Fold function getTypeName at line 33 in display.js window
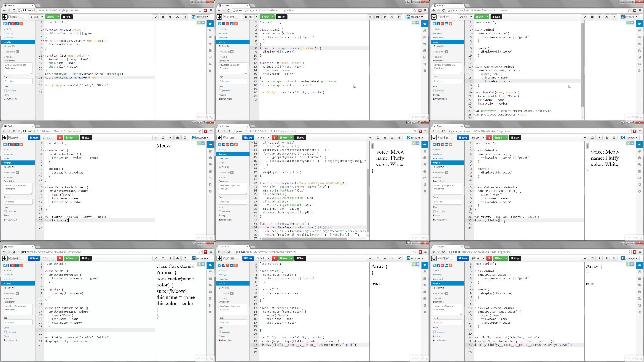 pos(258,223)
